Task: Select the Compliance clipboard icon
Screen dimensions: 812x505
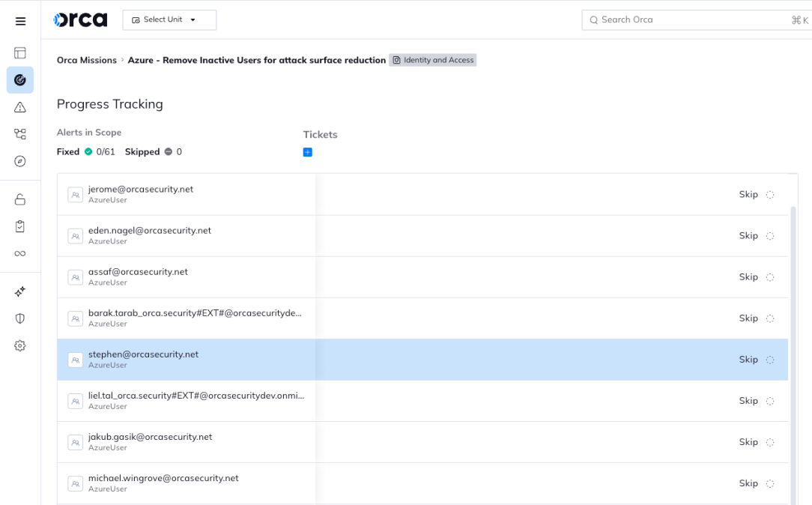Action: click(19, 226)
